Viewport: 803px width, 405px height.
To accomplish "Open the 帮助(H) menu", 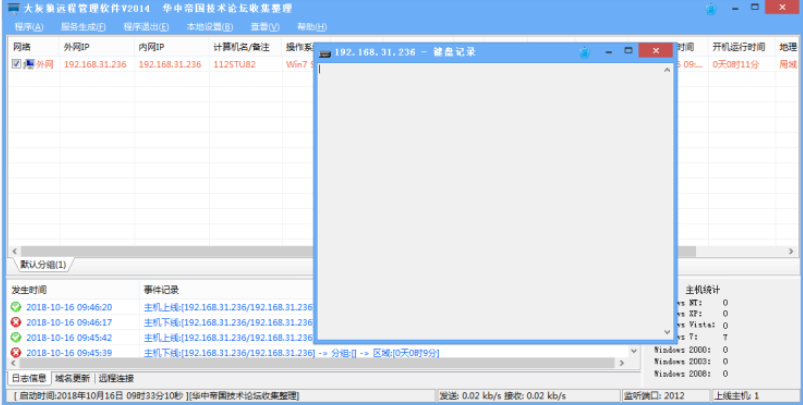I will coord(311,27).
